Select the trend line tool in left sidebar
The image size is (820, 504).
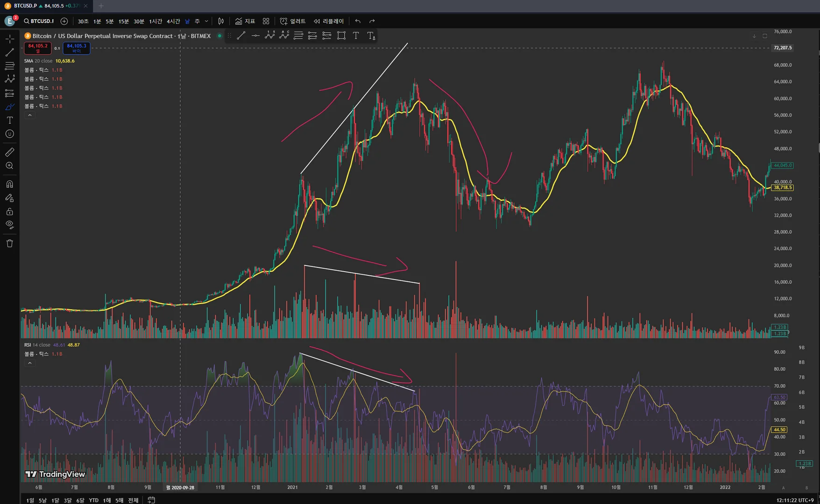coord(9,52)
